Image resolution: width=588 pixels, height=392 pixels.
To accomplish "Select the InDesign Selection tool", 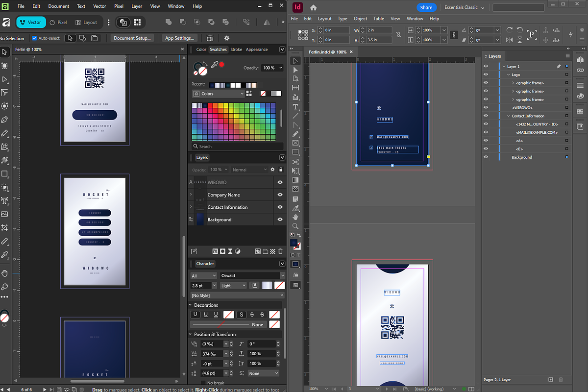I will 295,61.
